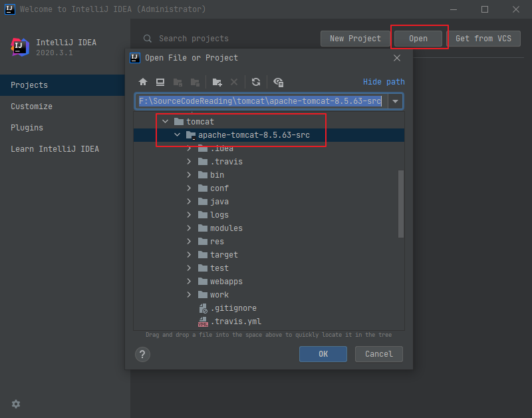The height and width of the screenshot is (418, 532).
Task: Expand the bin folder
Action: (189, 175)
